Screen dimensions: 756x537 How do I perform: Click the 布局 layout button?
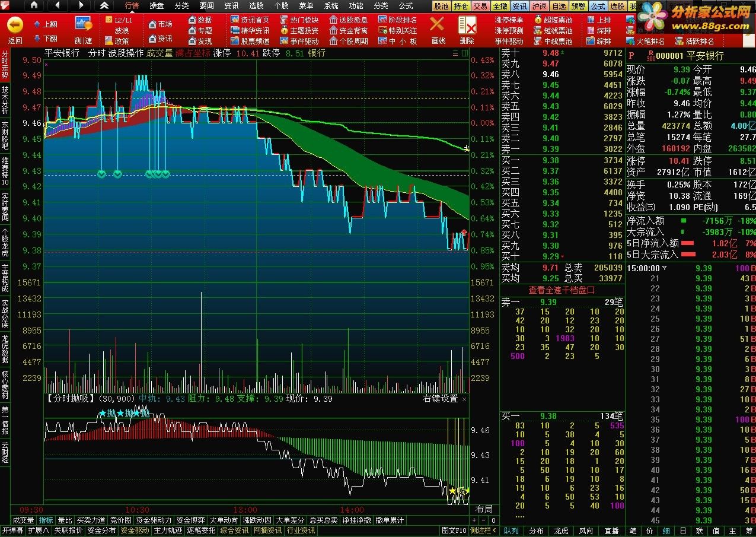[x=484, y=510]
